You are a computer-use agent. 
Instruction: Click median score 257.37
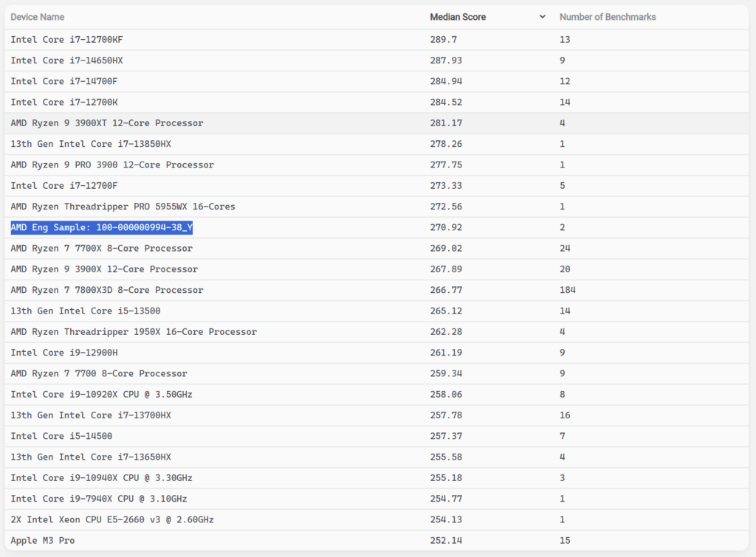tap(446, 436)
